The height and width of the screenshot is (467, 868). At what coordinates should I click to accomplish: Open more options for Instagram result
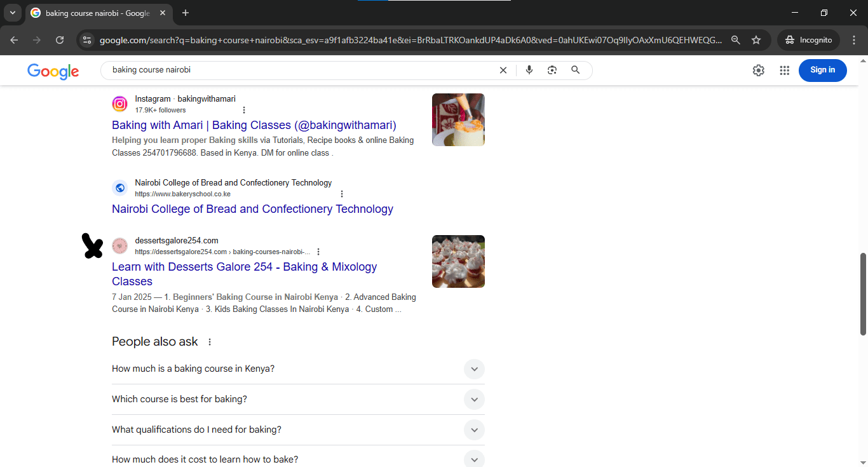(x=244, y=110)
